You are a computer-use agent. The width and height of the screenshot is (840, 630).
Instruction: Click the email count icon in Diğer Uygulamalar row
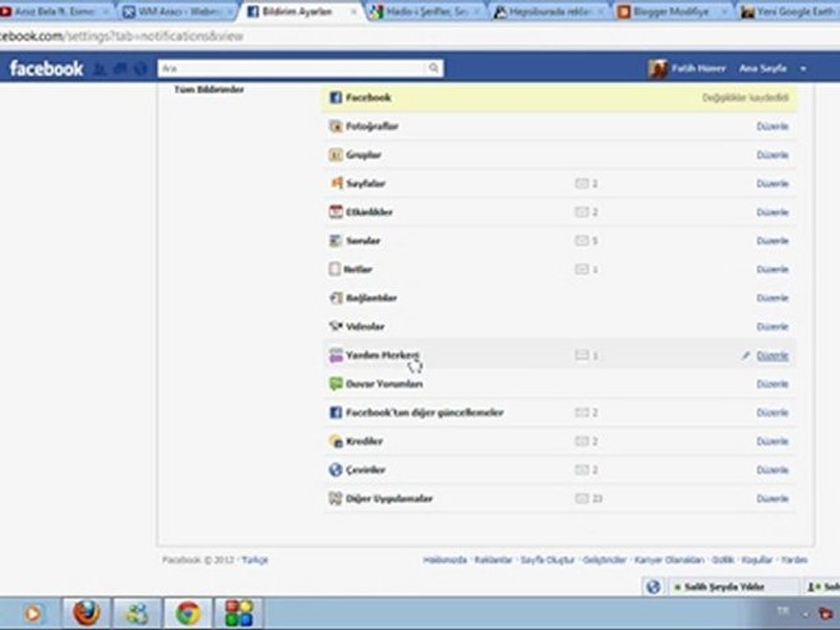click(582, 498)
